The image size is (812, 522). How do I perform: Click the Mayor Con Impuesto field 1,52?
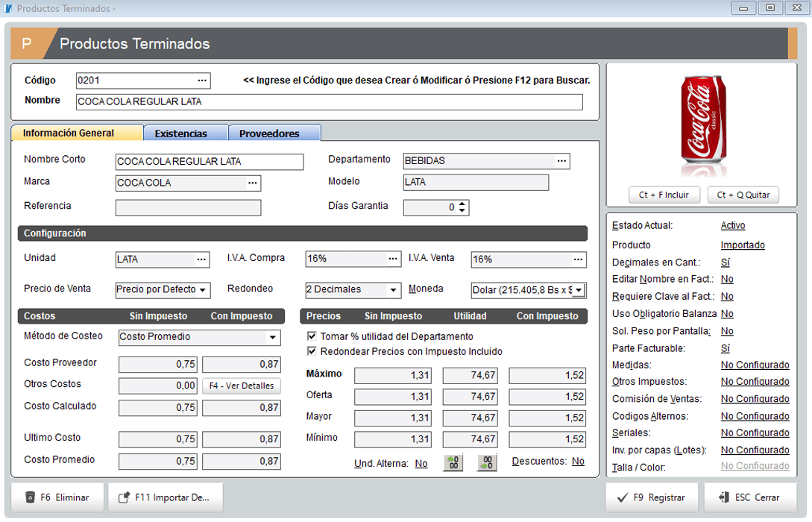click(x=547, y=418)
